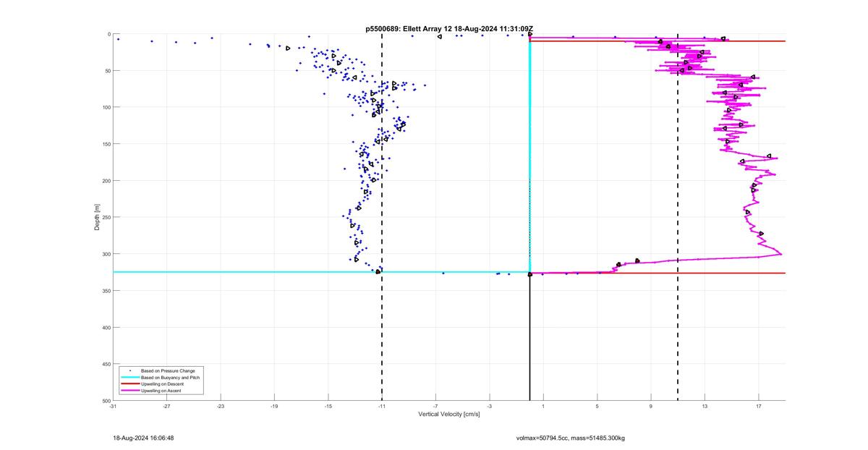Viewport: 868px width, 450px height.
Task: Click the x-axis tick label '17'
Action: coord(759,407)
